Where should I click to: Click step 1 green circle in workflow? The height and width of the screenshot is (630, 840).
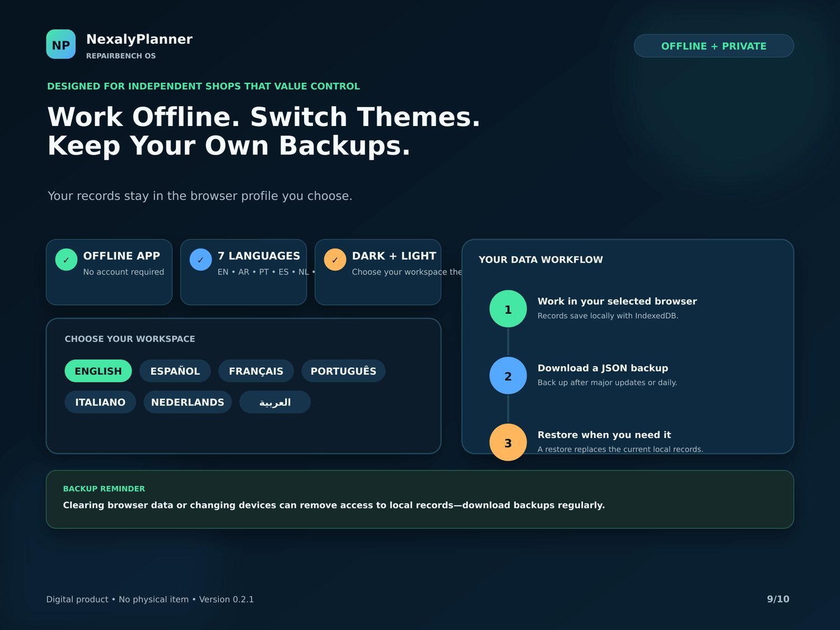(508, 309)
